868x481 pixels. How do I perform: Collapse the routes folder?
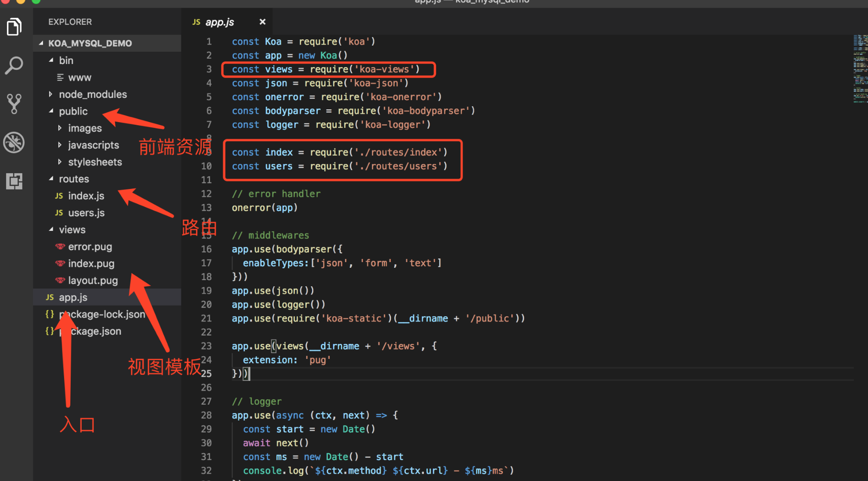tap(51, 179)
